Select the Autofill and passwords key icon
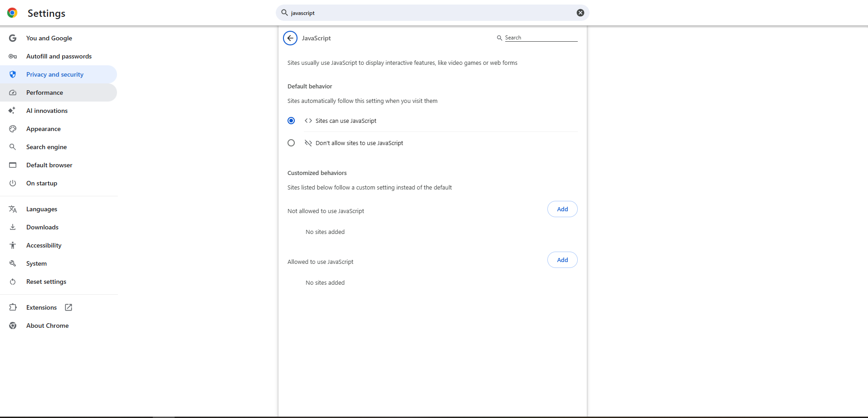This screenshot has height=418, width=868. (x=13, y=56)
